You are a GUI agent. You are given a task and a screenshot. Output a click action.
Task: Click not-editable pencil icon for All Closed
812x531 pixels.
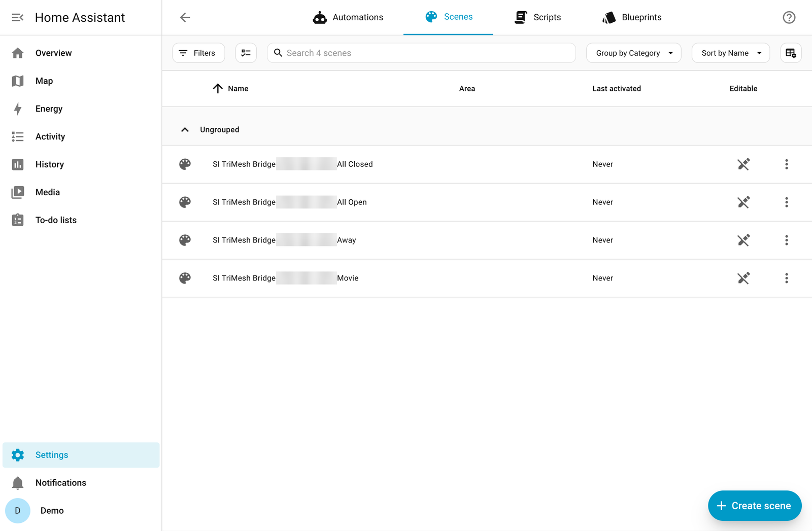tap(743, 164)
